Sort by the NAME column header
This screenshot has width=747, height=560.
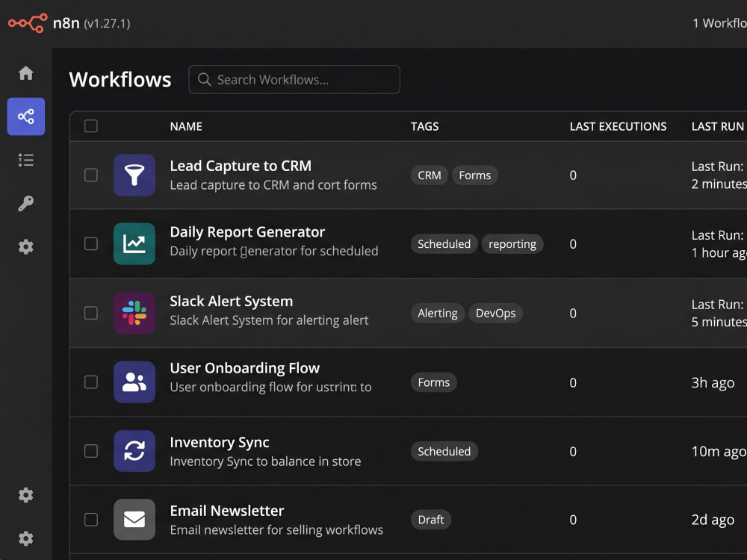tap(186, 127)
